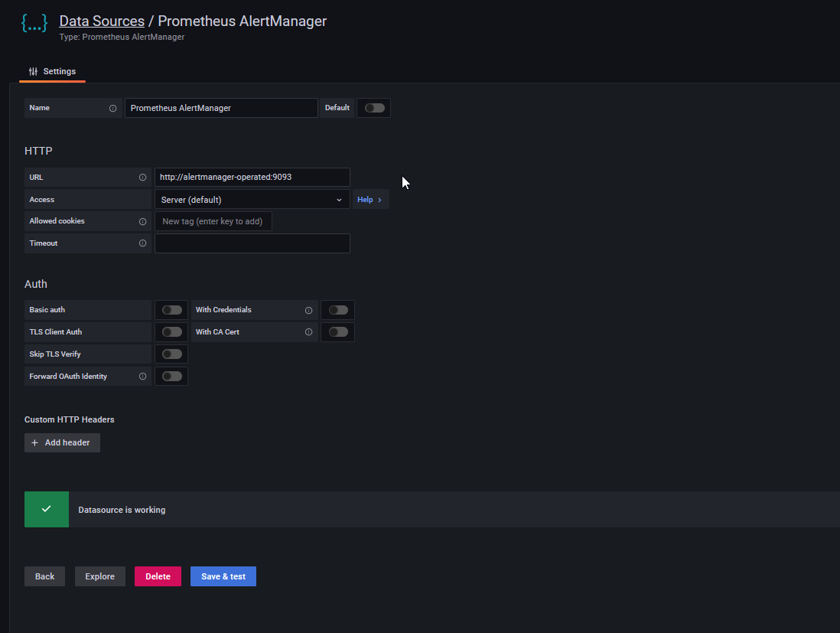Focus the empty Timeout input field
Screen dimensions: 840x633
click(x=252, y=243)
